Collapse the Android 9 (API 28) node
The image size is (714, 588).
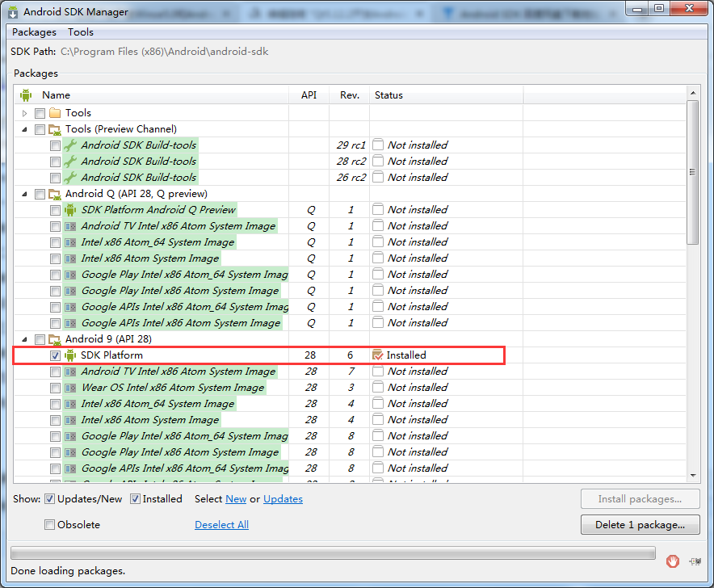pos(24,339)
